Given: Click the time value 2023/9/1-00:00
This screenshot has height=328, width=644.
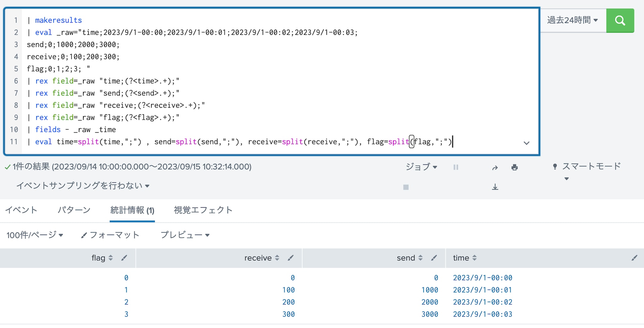Looking at the screenshot, I should tap(482, 278).
